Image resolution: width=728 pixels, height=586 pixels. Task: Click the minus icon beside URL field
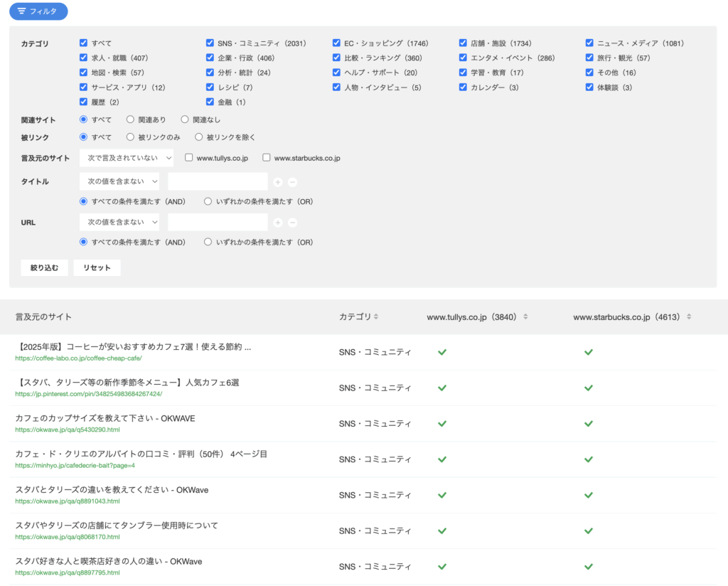click(292, 223)
